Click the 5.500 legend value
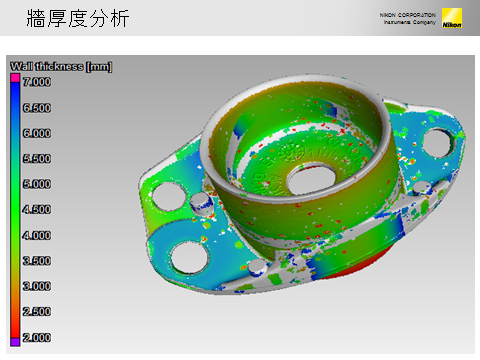 37,159
